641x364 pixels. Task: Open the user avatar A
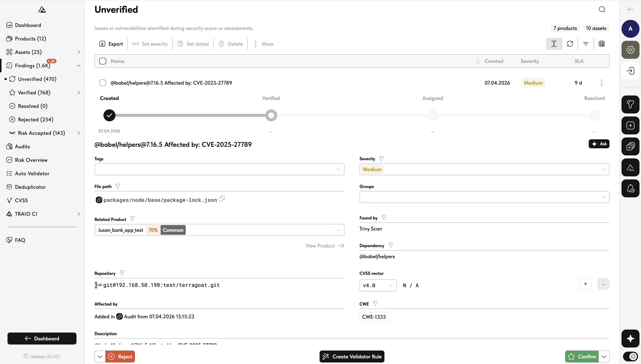[x=630, y=29]
